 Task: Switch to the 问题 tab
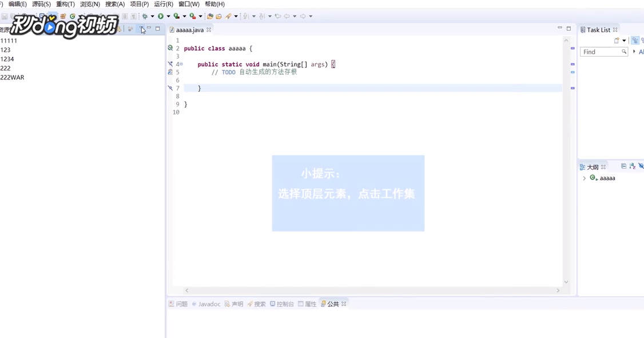tap(178, 304)
